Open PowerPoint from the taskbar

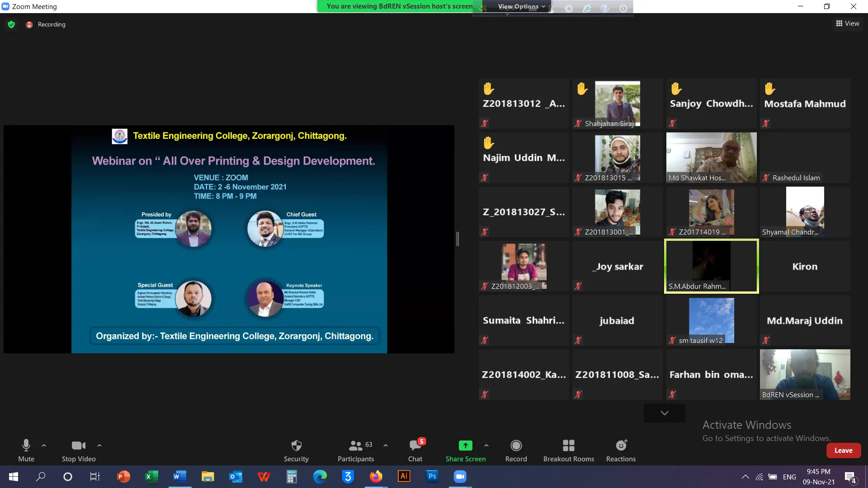point(123,477)
